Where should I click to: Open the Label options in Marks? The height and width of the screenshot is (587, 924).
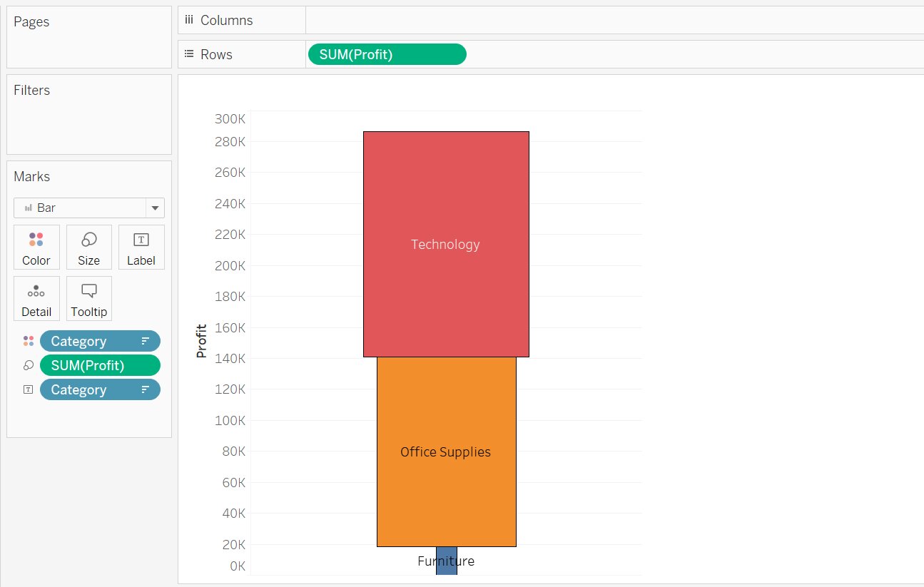pyautogui.click(x=141, y=246)
